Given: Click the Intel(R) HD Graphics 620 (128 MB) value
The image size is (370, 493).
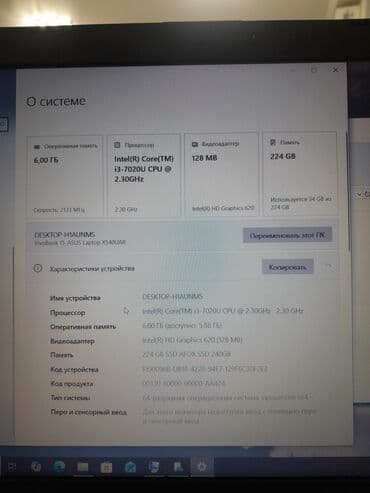Looking at the screenshot, I should (192, 340).
